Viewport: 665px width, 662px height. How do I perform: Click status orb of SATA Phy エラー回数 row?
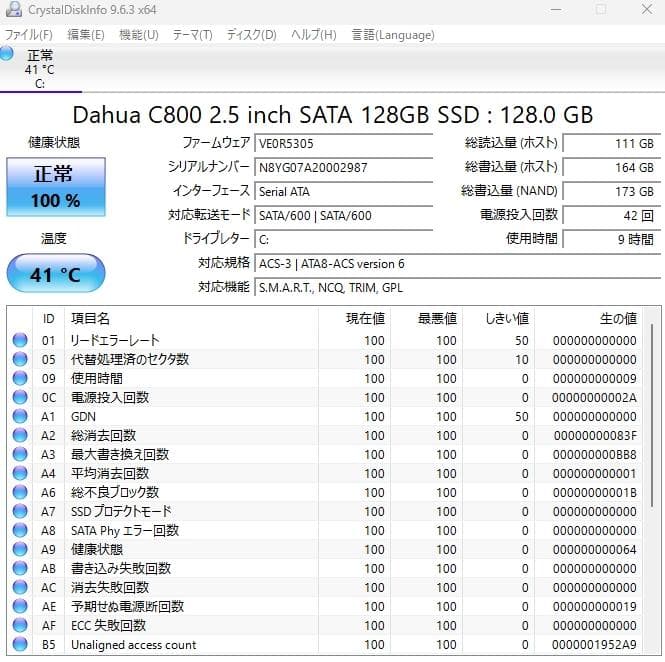[20, 530]
